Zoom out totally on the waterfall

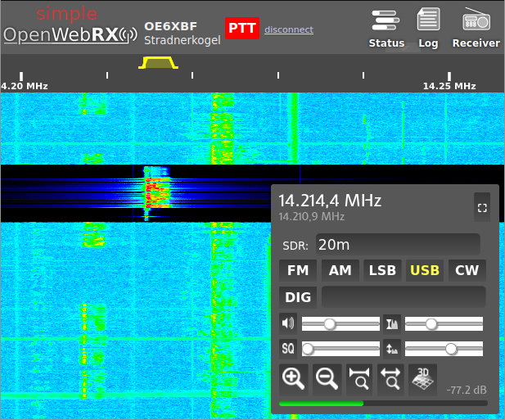tap(392, 378)
